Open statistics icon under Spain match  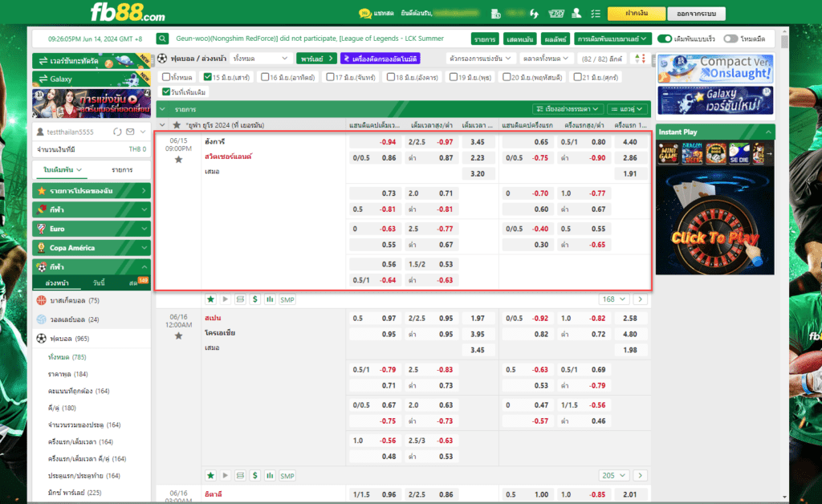(x=270, y=475)
